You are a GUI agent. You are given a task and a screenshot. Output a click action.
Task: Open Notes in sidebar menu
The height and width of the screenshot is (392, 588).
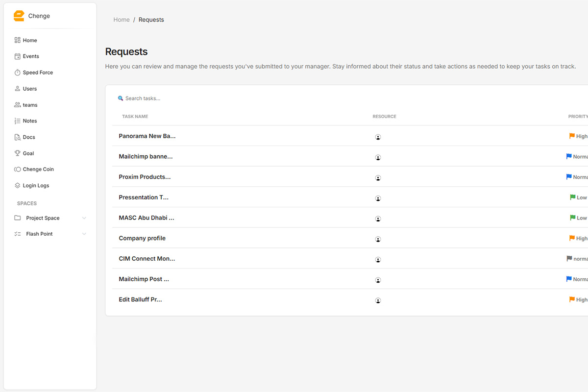[x=30, y=121]
